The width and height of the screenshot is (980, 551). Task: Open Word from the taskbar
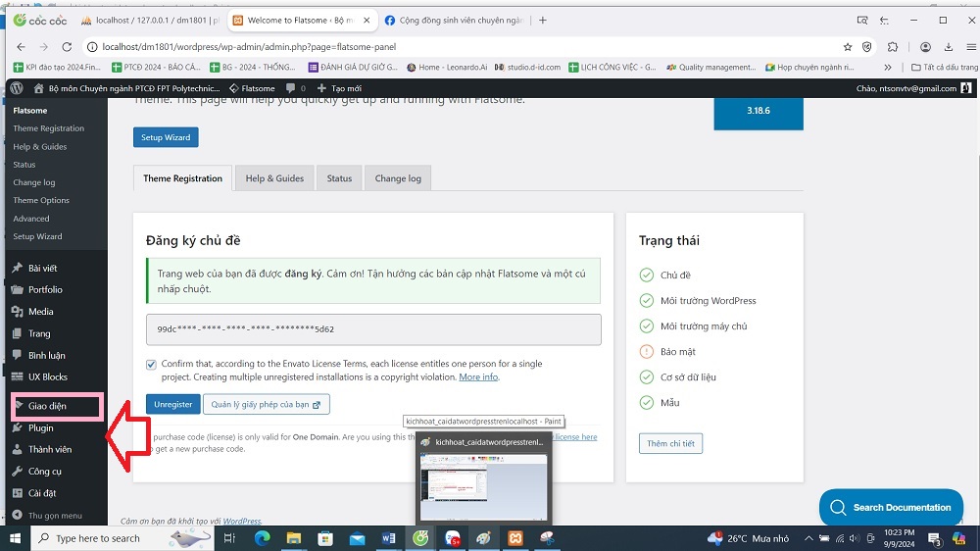click(x=388, y=538)
